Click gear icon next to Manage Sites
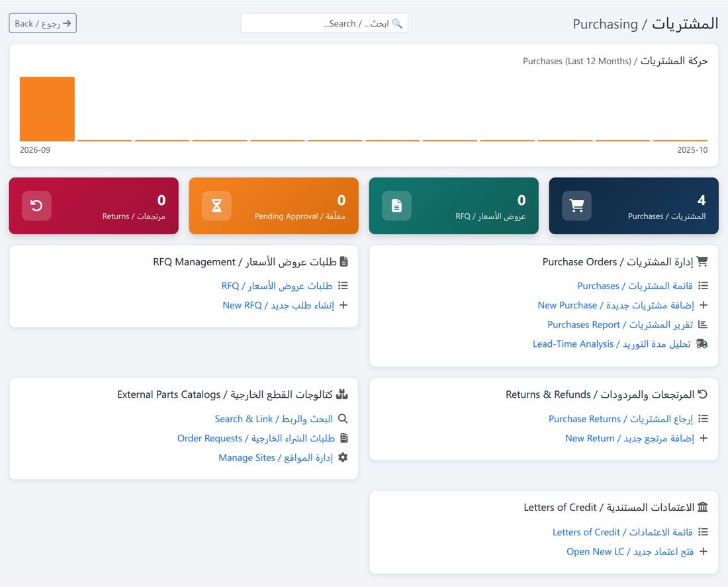The width and height of the screenshot is (728, 587). [343, 457]
